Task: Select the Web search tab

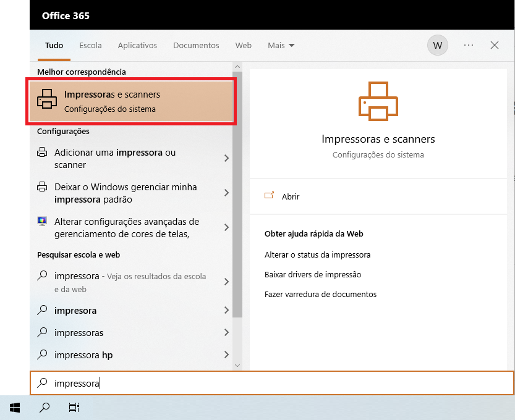Action: click(x=243, y=45)
